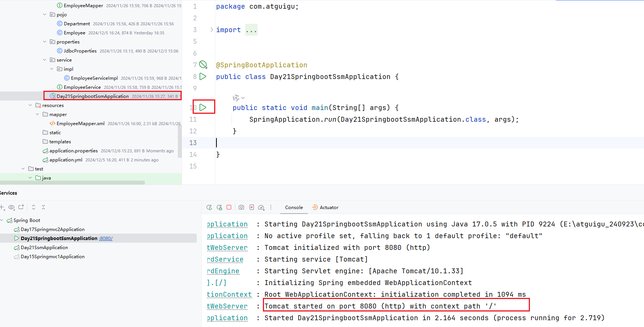Click the Spring Boot node icon in Services
Screen dimensions: 644x327
click(10, 220)
